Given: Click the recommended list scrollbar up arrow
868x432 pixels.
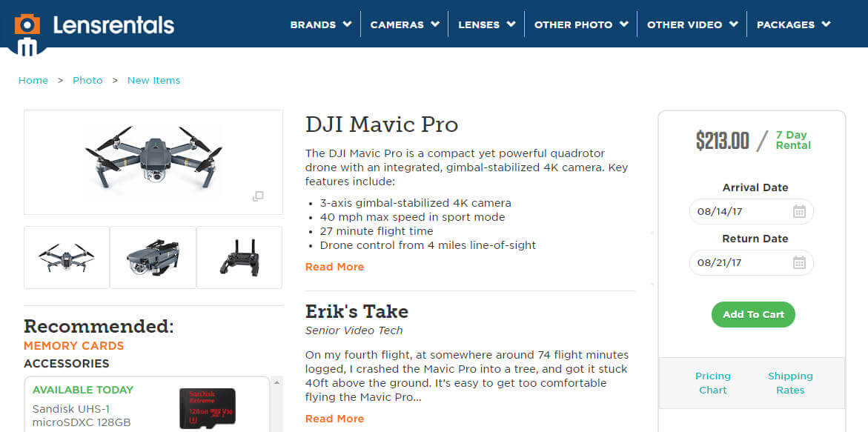Looking at the screenshot, I should pos(276,382).
